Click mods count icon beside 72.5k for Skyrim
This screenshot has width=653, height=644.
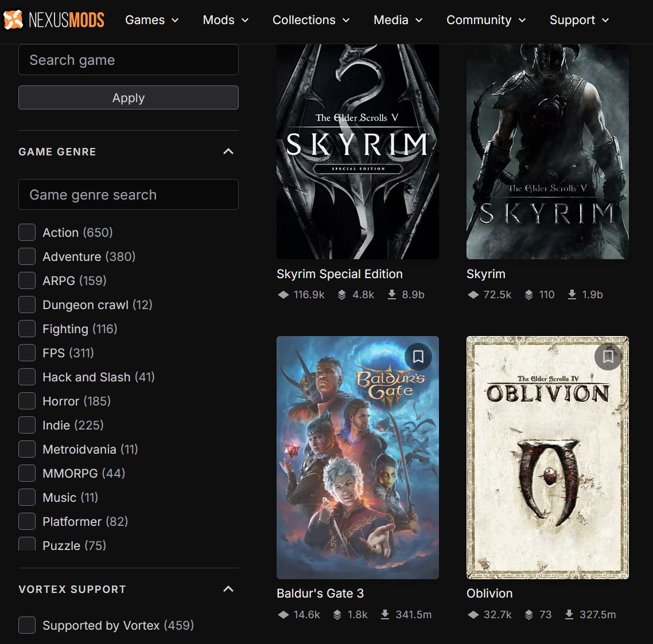pyautogui.click(x=473, y=295)
